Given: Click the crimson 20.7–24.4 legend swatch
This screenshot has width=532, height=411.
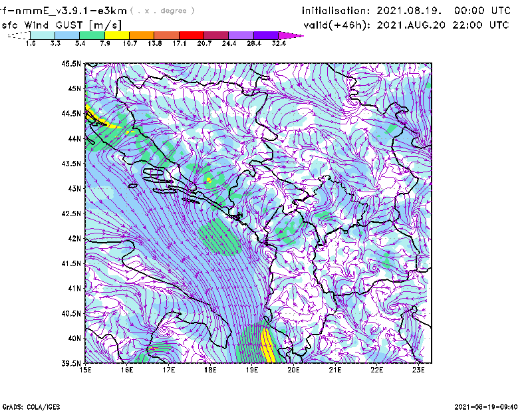Looking at the screenshot, I should pyautogui.click(x=216, y=35).
